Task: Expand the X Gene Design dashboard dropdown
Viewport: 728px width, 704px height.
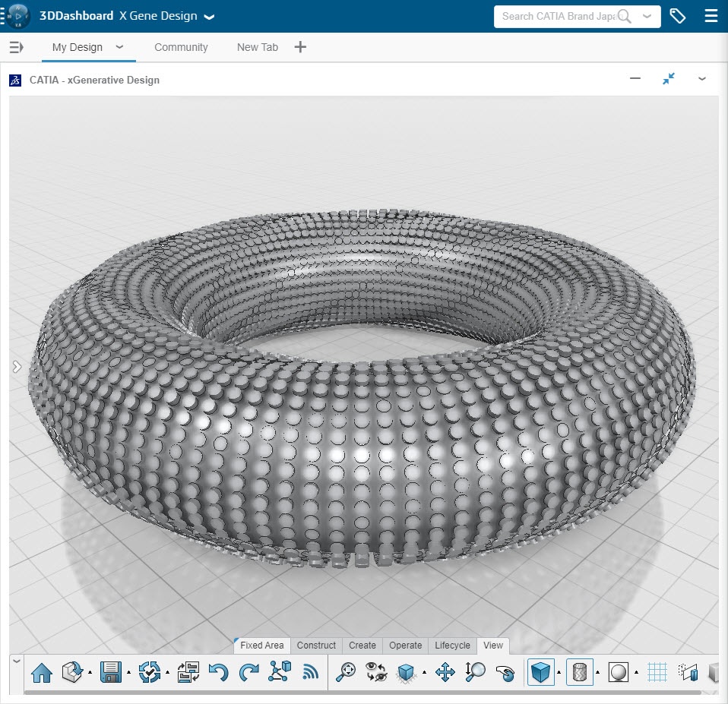Action: point(209,17)
